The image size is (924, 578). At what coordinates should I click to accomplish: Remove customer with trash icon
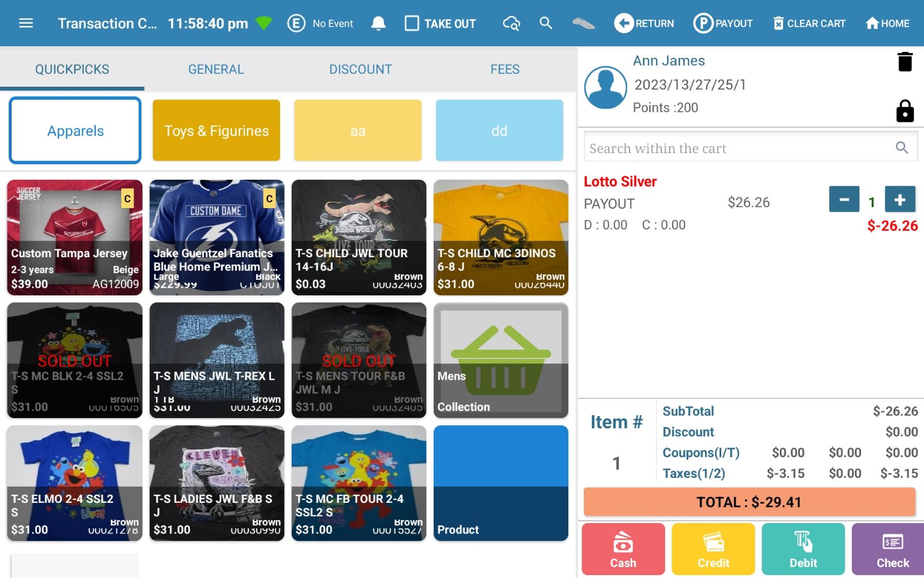(x=905, y=61)
